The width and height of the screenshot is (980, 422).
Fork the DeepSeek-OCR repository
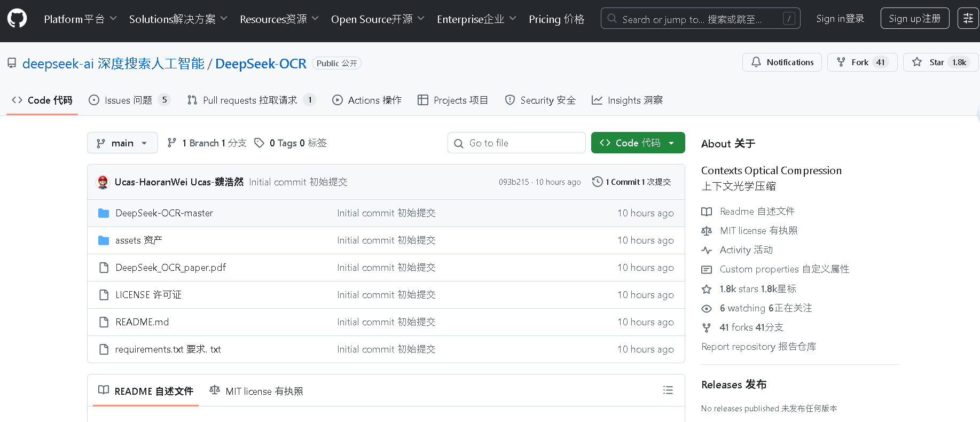click(x=862, y=62)
